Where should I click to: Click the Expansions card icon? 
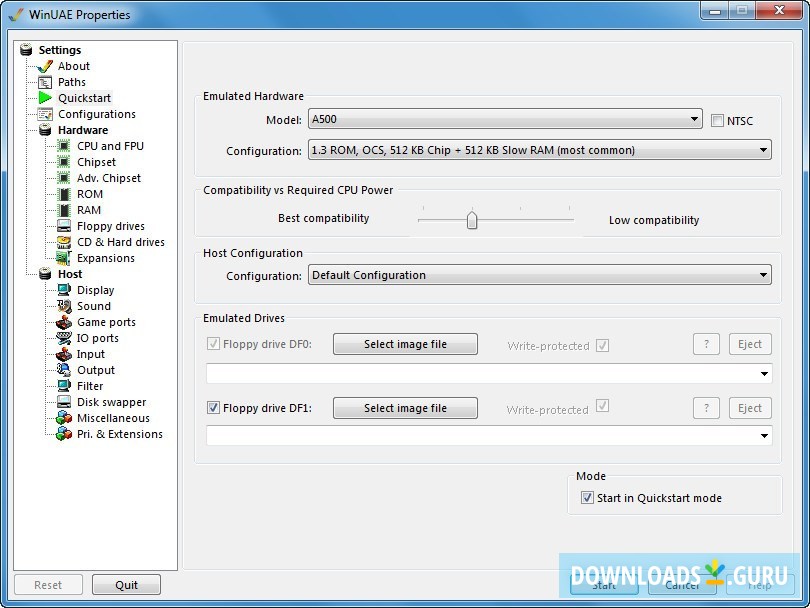(x=64, y=258)
